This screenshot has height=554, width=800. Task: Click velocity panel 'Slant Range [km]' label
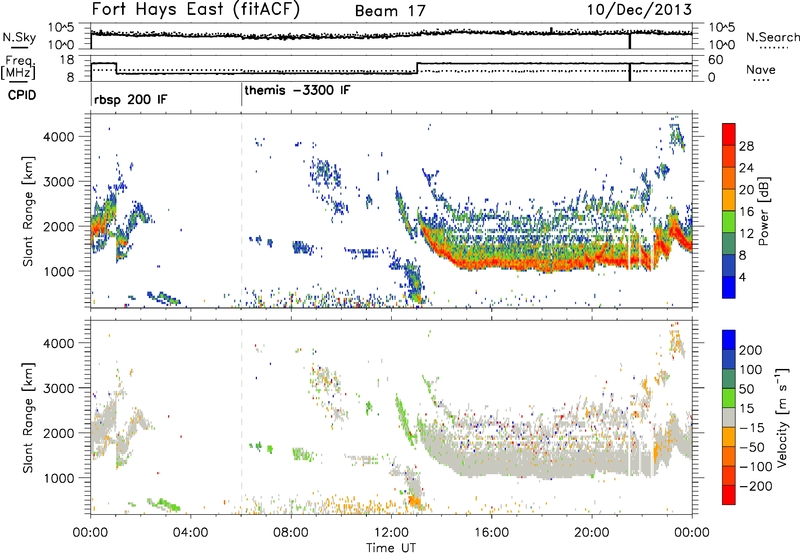(28, 417)
